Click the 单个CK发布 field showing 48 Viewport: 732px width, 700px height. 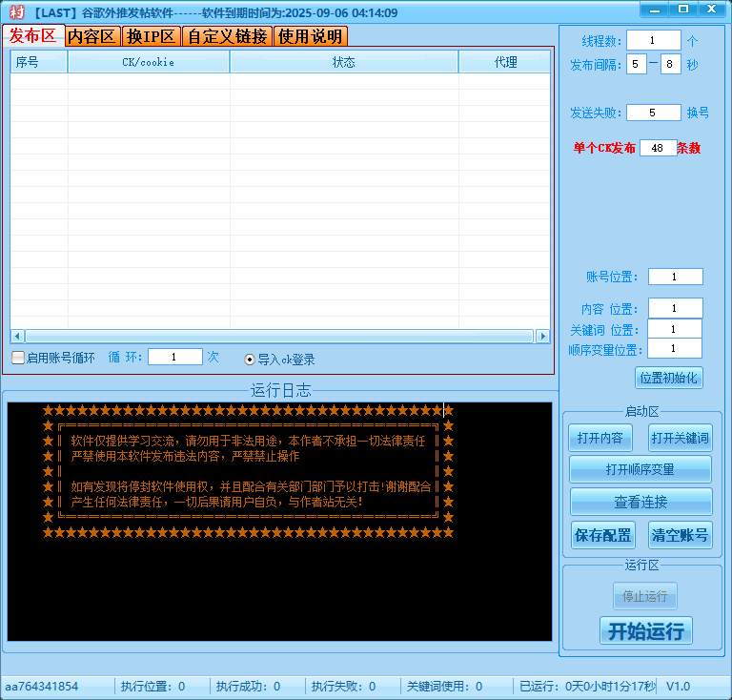point(658,148)
